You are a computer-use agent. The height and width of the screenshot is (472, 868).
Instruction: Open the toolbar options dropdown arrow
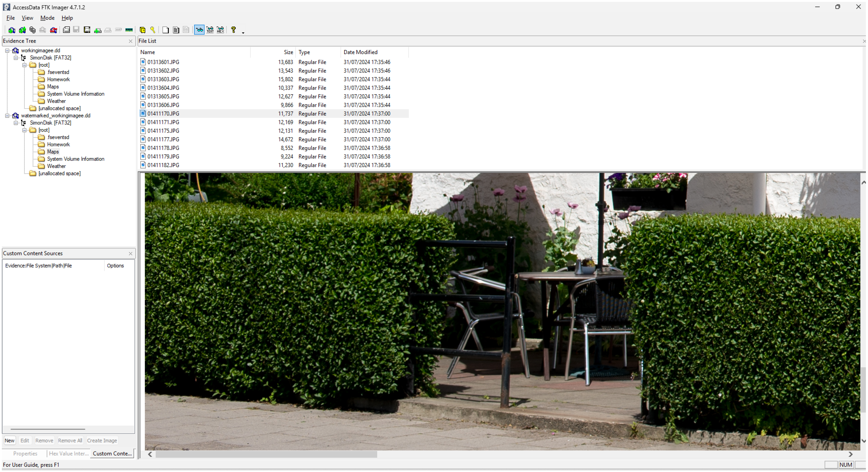(x=243, y=32)
